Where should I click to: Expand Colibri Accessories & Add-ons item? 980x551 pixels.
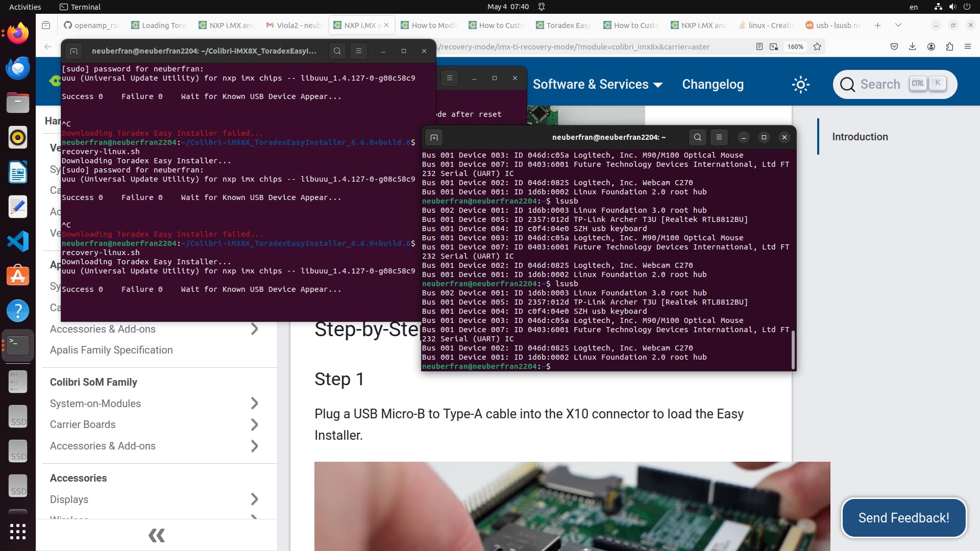[x=254, y=446]
